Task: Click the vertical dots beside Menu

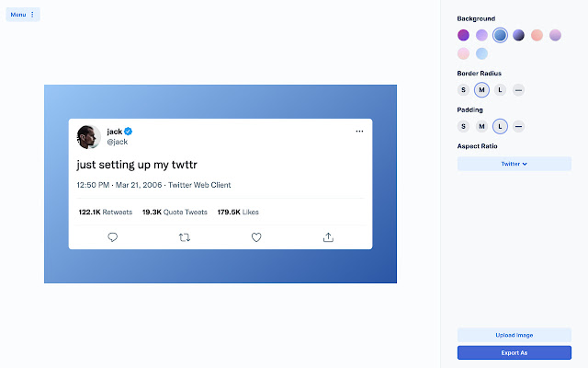Action: pyautogui.click(x=33, y=15)
